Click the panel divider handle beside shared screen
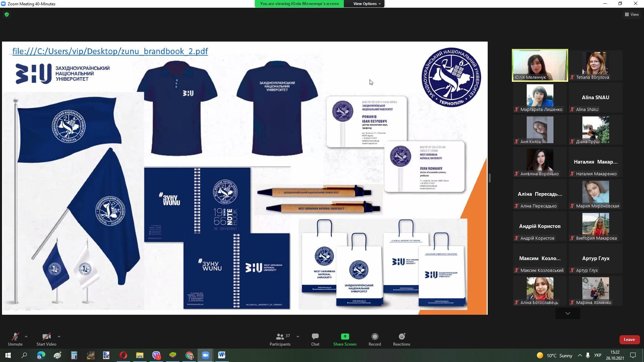Viewport: 644px width, 362px height. coord(490,178)
